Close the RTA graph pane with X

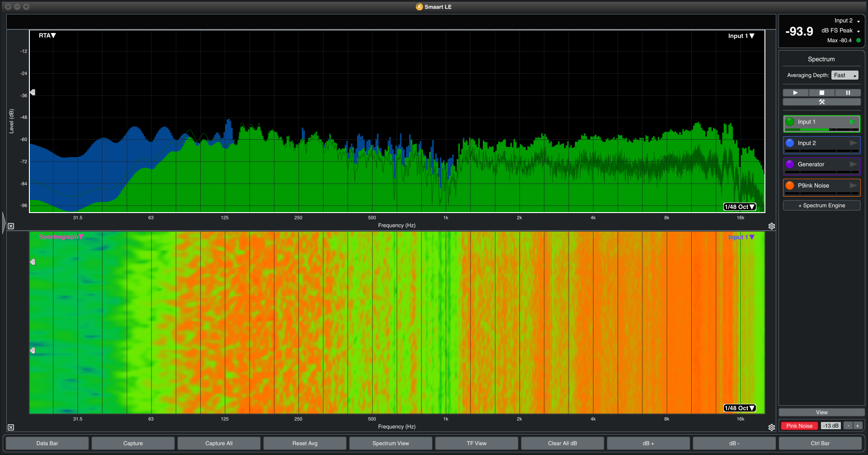tap(11, 226)
